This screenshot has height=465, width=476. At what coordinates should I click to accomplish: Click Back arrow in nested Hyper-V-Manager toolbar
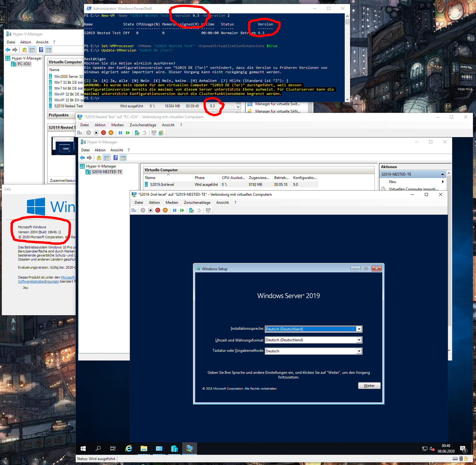[x=83, y=158]
